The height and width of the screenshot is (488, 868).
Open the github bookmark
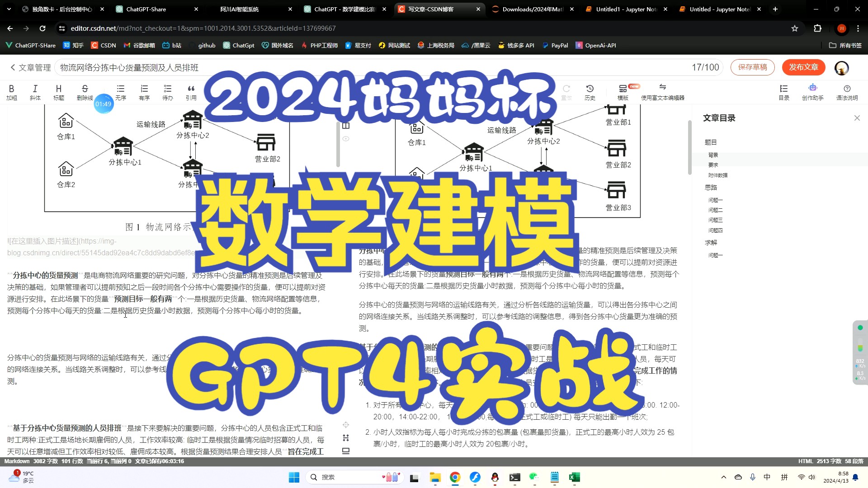click(203, 45)
